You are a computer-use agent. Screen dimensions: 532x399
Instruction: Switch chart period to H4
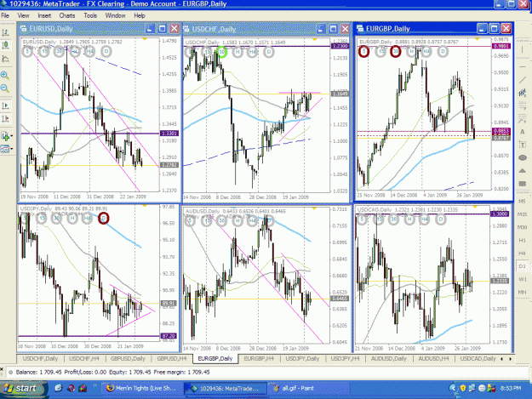[x=522, y=254]
